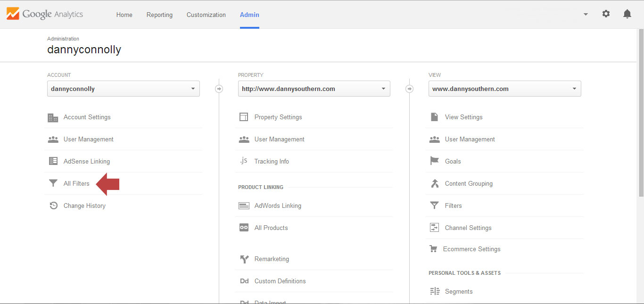Open the AdSense Linking link
Viewport: 644px width, 304px height.
(x=87, y=161)
